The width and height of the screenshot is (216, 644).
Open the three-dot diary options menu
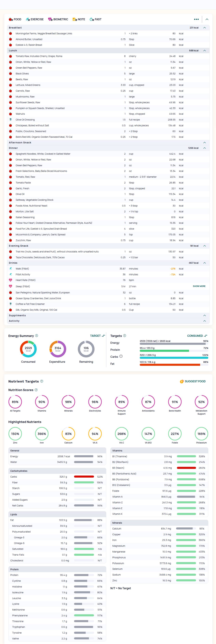pos(196,19)
